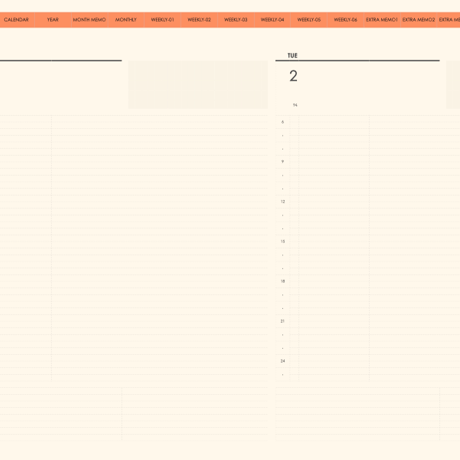Go to the WEEKLY-01 tab
Image resolution: width=460 pixels, height=460 pixels.
pyautogui.click(x=163, y=20)
